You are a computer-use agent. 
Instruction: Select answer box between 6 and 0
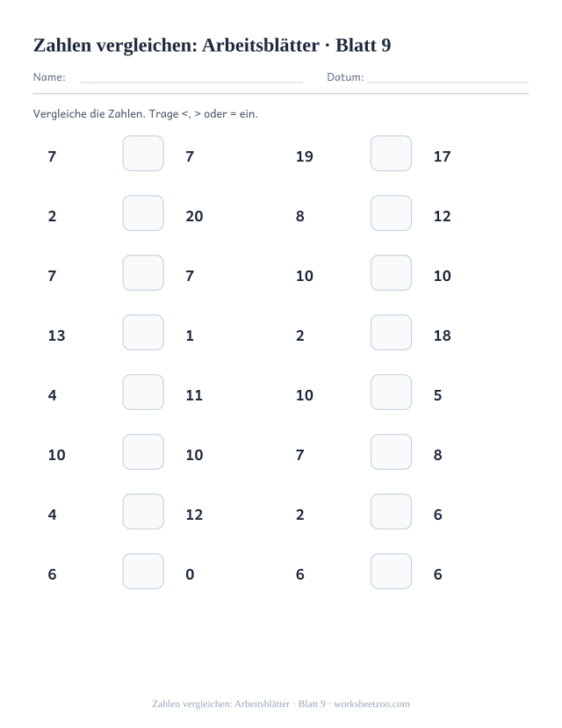pyautogui.click(x=143, y=571)
